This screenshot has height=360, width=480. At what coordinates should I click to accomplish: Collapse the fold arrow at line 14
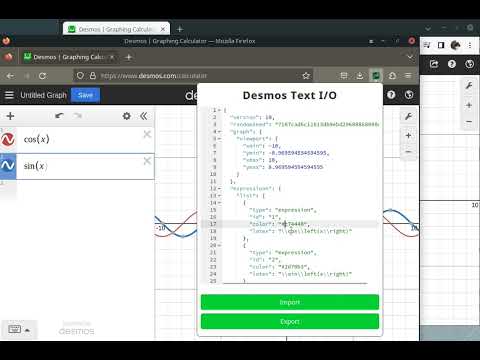[x=219, y=203]
